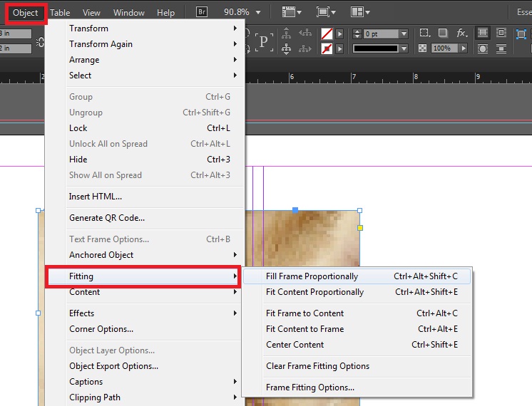Open the zoom level 90.8% dropdown
The height and width of the screenshot is (406, 532).
(x=258, y=12)
